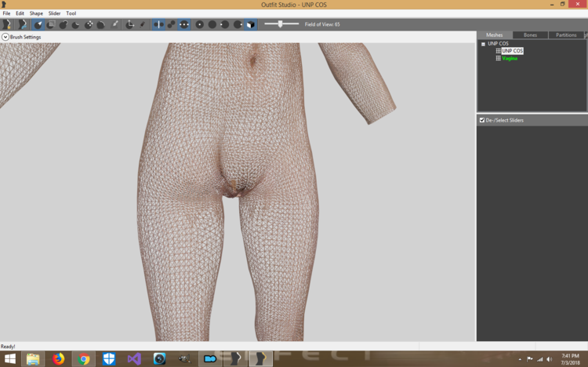Show hidden system tray icons arrow

pyautogui.click(x=520, y=359)
